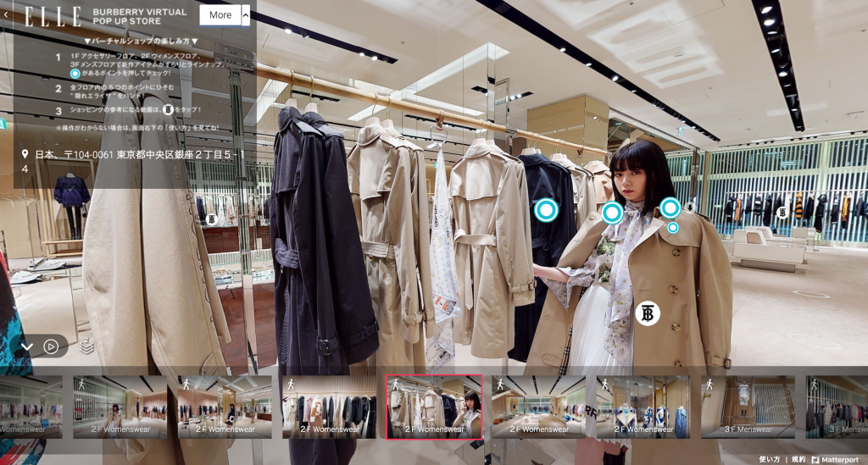Collapse info panel with caret beside More
The image size is (868, 465).
pyautogui.click(x=245, y=15)
